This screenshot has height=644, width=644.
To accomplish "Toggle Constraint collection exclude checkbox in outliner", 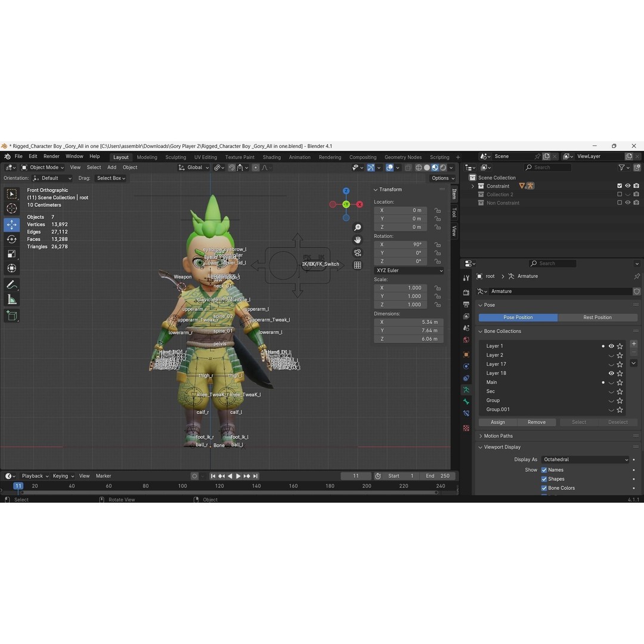I will pos(620,186).
